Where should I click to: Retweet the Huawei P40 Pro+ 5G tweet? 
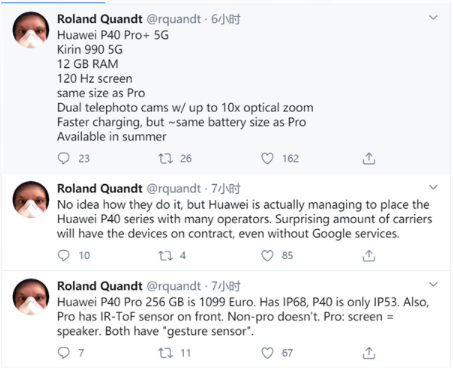pos(165,158)
